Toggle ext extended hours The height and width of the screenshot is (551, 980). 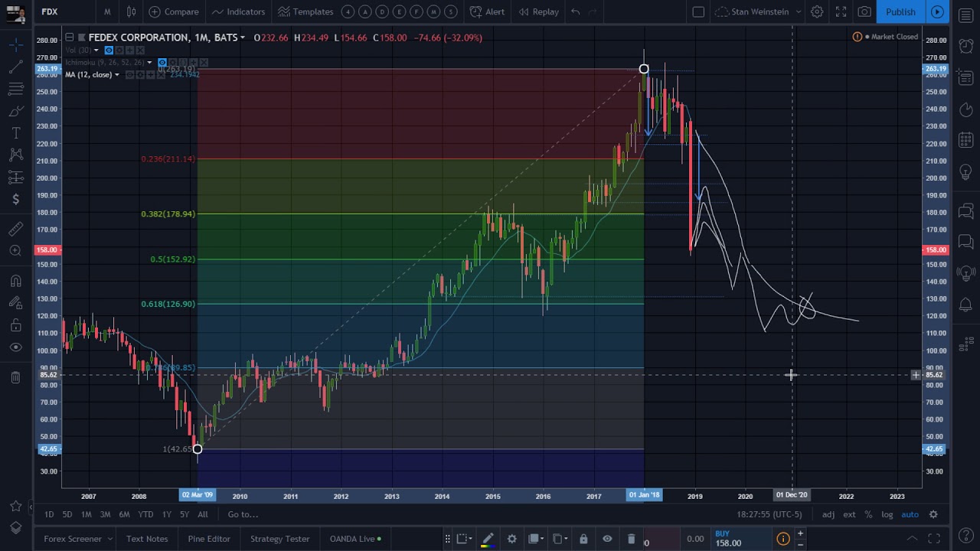(x=849, y=514)
